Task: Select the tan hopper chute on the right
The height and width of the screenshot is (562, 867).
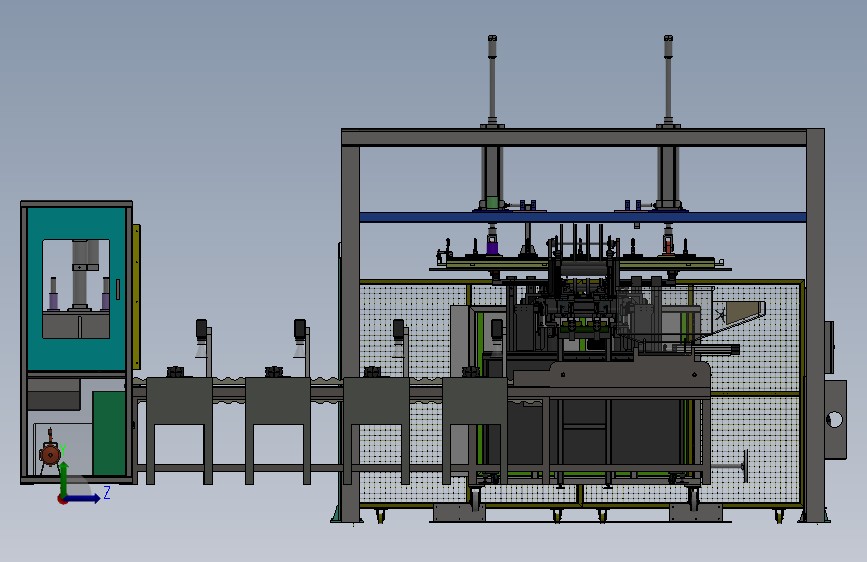Action: point(742,314)
